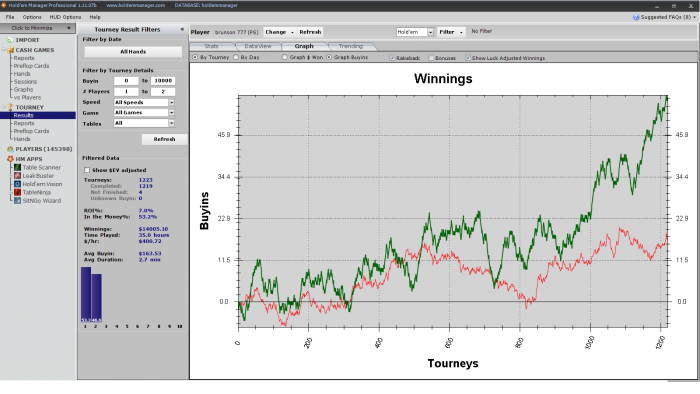Select second-place finish distribution bar
Viewport: 700px width, 394px height.
pyautogui.click(x=96, y=298)
